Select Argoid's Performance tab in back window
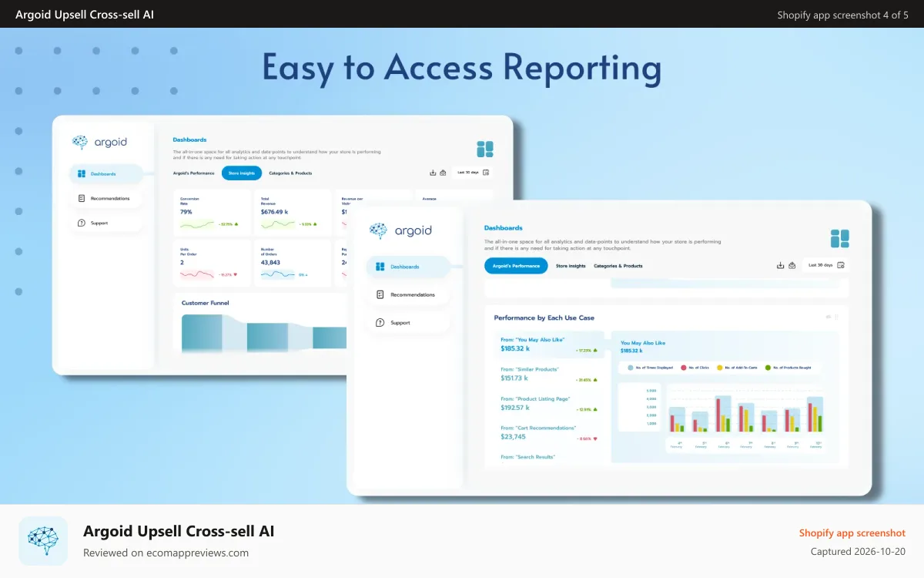The image size is (924, 578). pos(194,173)
